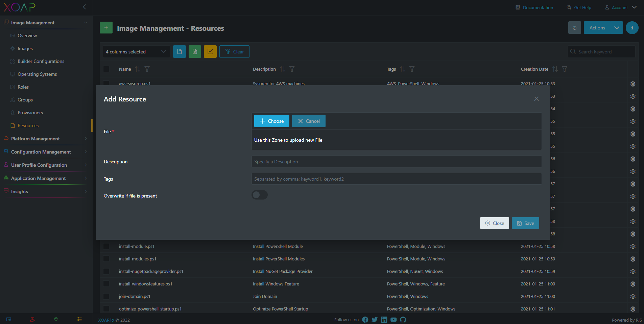This screenshot has height=324, width=644.
Task: Expand the Platform Management section
Action: click(x=45, y=139)
